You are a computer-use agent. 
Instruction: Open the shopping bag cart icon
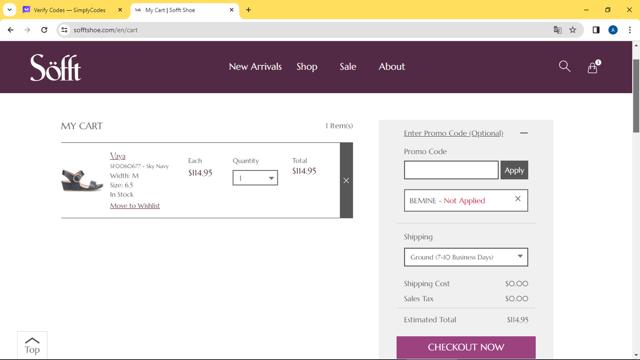click(x=593, y=67)
